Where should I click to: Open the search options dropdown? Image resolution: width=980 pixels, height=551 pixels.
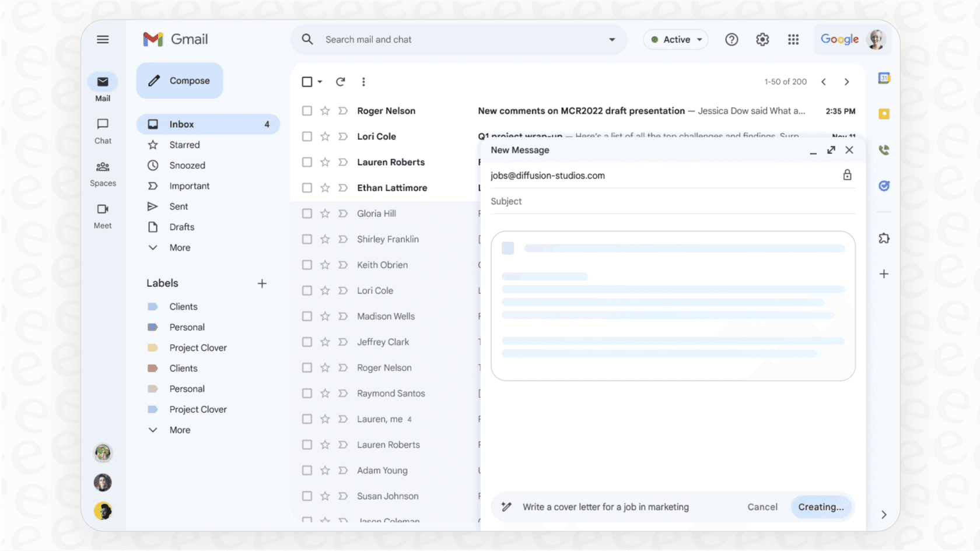pos(611,39)
